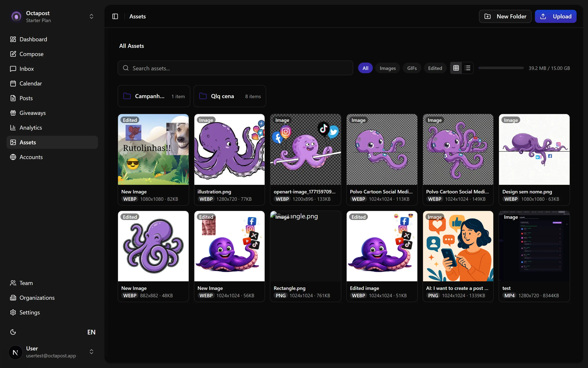This screenshot has height=368, width=588.
Task: Click the Upload button
Action: click(556, 16)
